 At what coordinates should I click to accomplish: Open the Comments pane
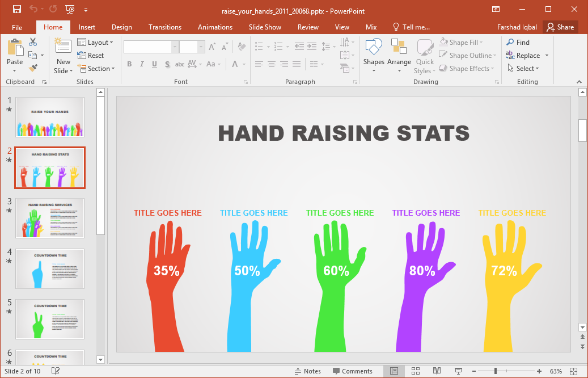pos(353,371)
